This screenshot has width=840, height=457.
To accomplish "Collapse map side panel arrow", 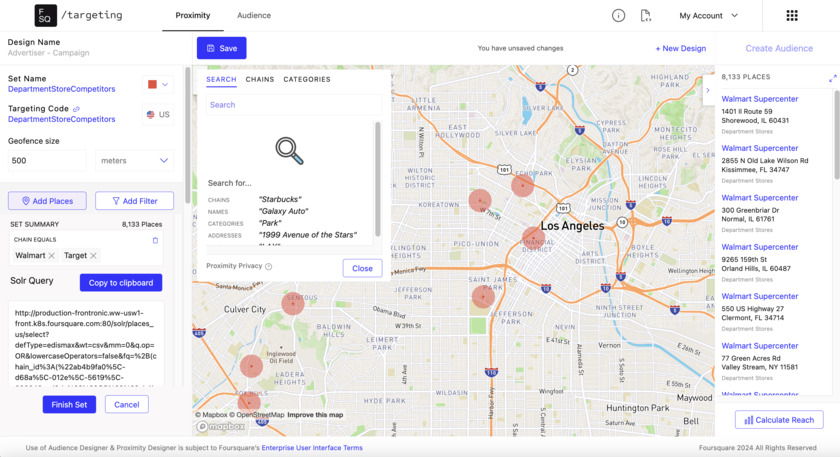I will click(708, 91).
